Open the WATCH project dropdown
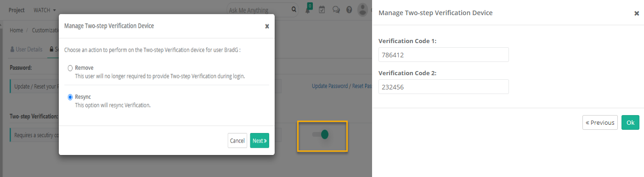 pos(45,10)
